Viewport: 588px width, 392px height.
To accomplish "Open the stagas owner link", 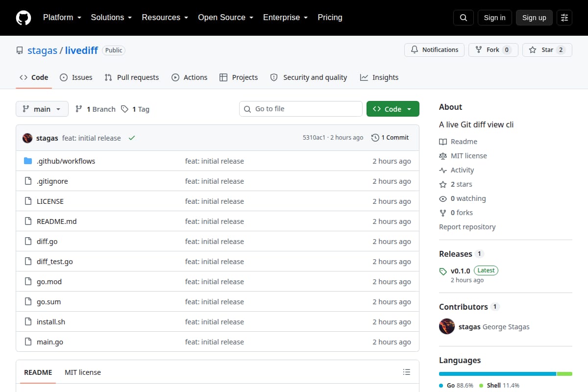I will (42, 50).
